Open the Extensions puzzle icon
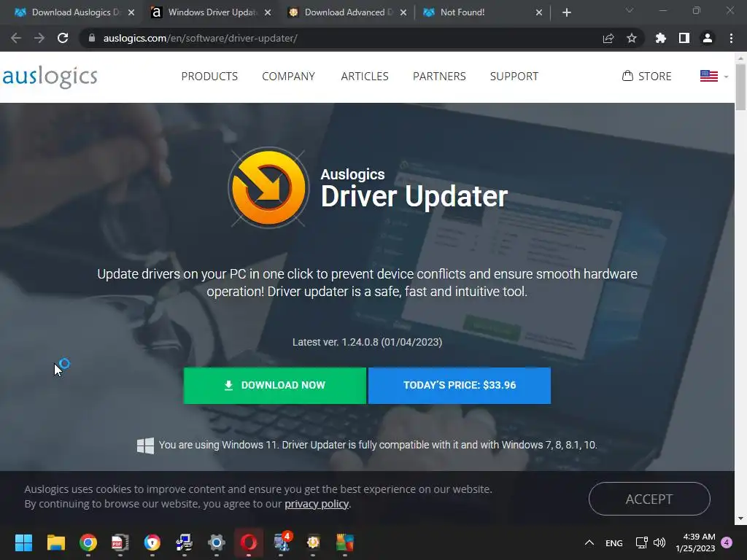This screenshot has height=560, width=747. point(661,38)
